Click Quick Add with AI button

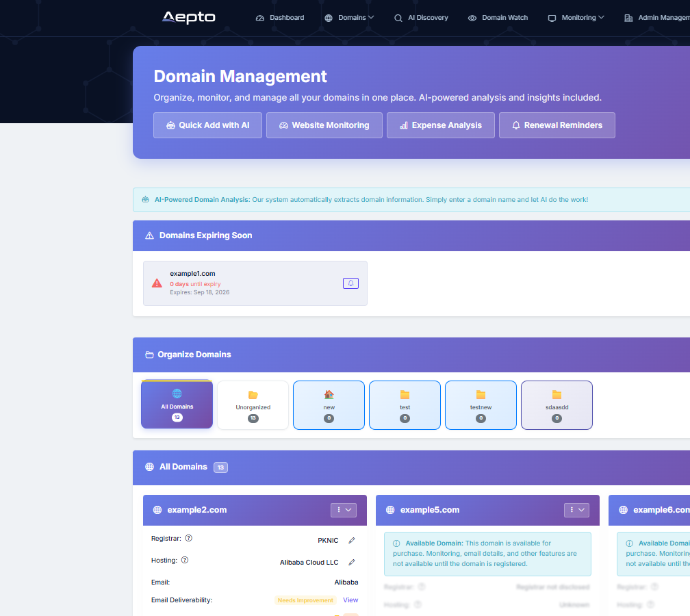(x=207, y=125)
